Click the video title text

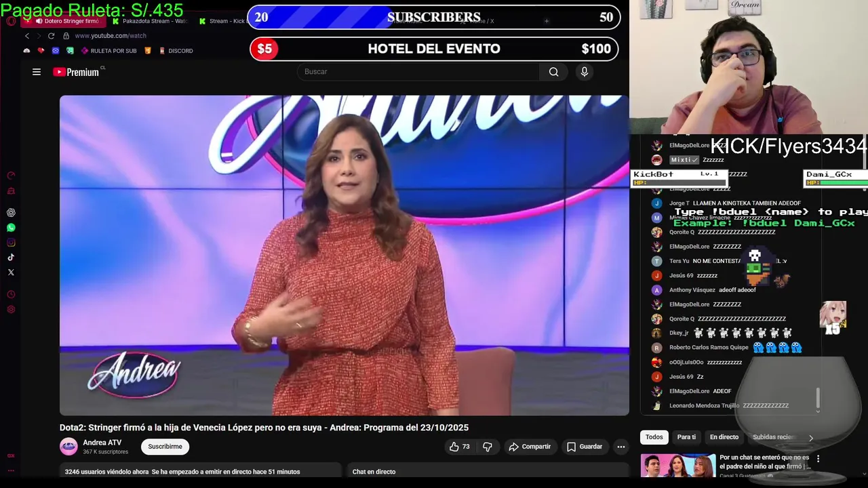pos(264,428)
